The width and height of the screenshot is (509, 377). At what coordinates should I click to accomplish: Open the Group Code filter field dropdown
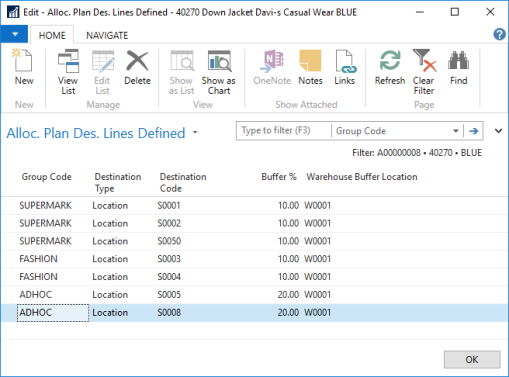(x=455, y=131)
